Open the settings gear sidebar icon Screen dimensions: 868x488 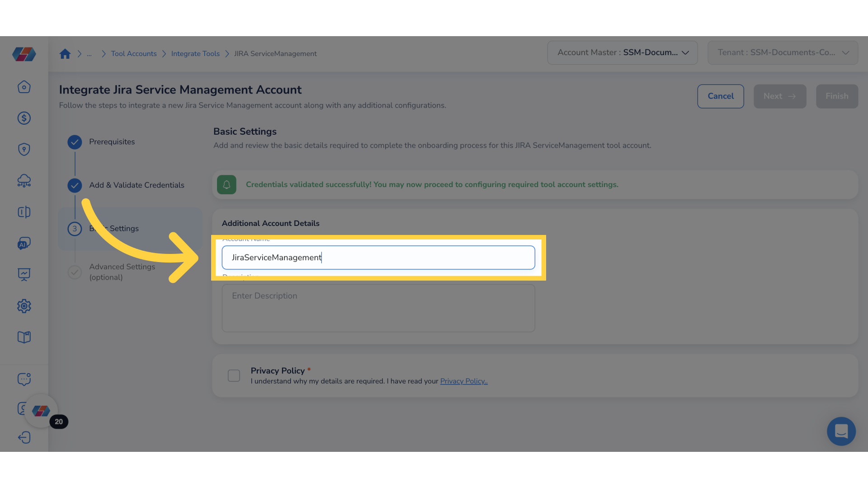tap(24, 306)
